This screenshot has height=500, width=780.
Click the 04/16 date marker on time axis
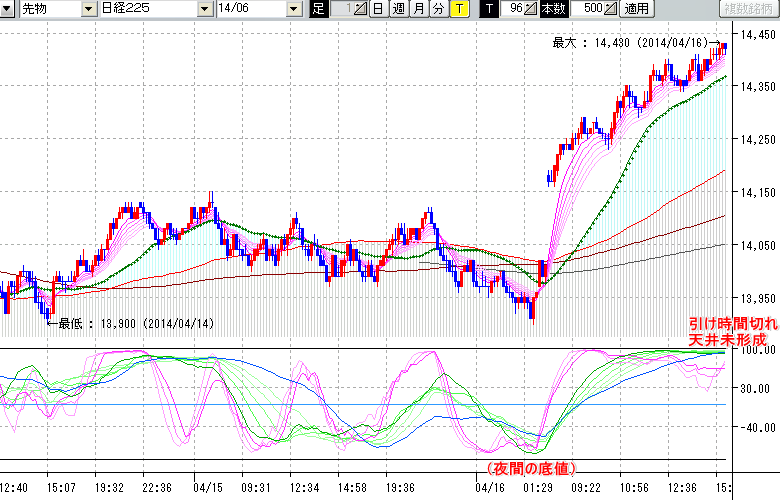tap(490, 487)
